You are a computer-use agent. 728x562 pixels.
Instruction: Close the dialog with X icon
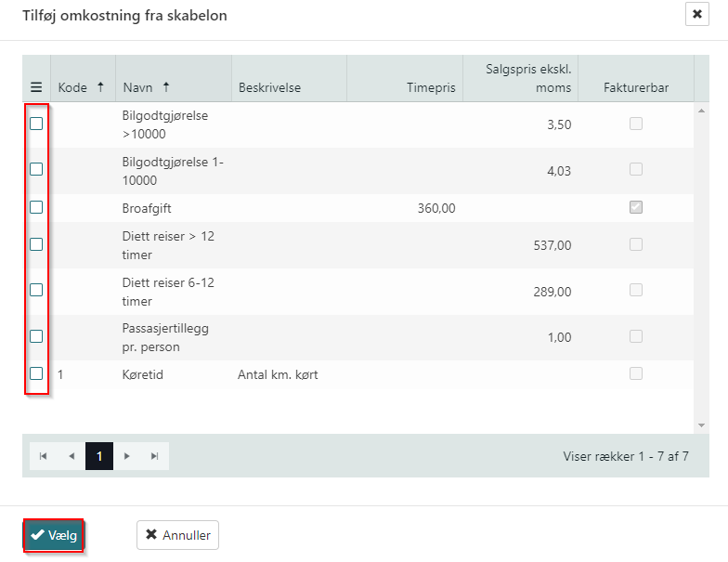696,14
